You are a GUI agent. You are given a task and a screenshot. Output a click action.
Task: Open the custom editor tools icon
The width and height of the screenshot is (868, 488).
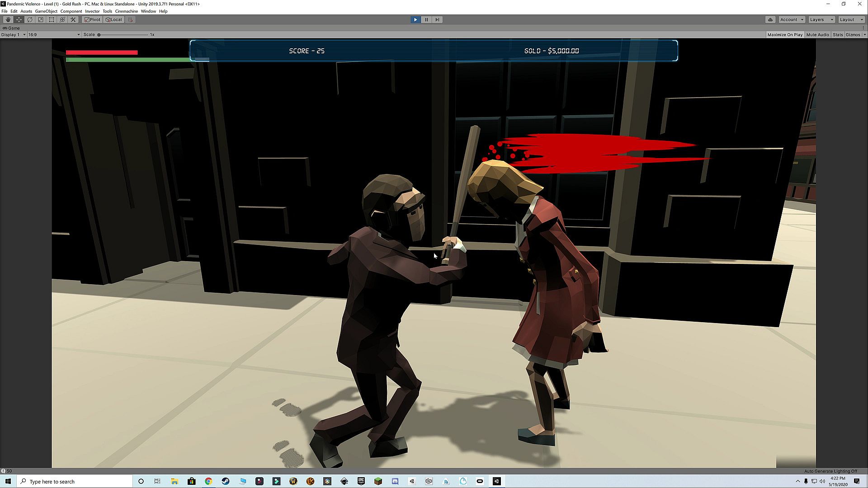[x=73, y=19]
